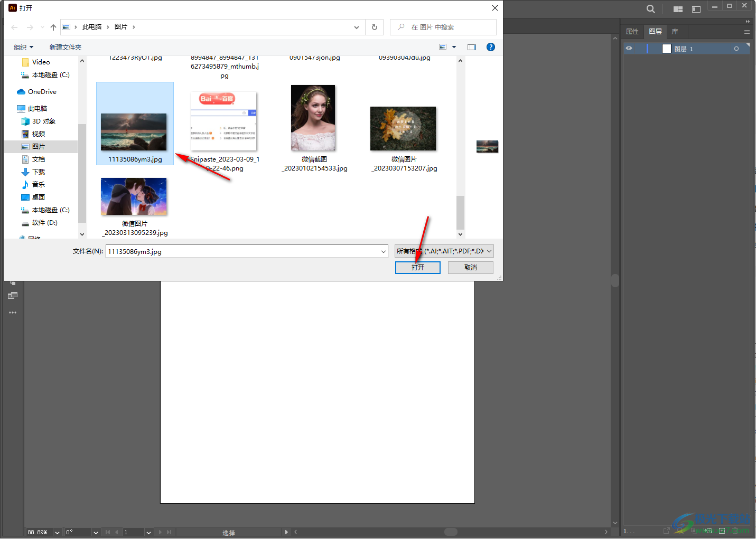Select 微信图片_20230307153207.jpg leaf thumbnail
The height and width of the screenshot is (539, 756).
403,129
